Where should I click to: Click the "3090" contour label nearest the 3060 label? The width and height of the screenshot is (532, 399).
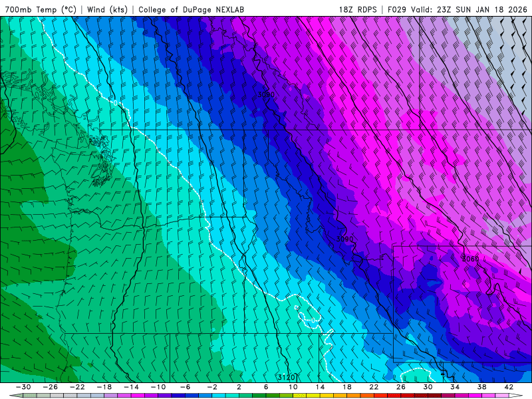(x=344, y=239)
